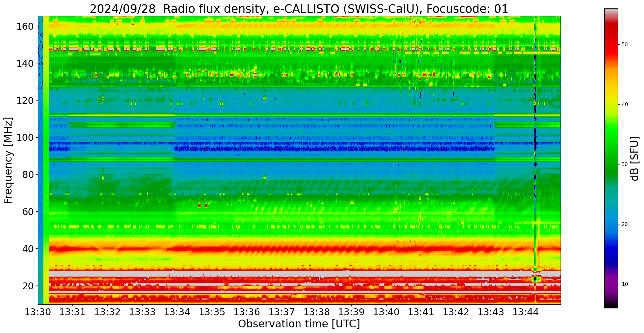The width and height of the screenshot is (644, 333).
Task: Click the spectrogram at the 13:44 vertical spike
Action: coord(535,160)
